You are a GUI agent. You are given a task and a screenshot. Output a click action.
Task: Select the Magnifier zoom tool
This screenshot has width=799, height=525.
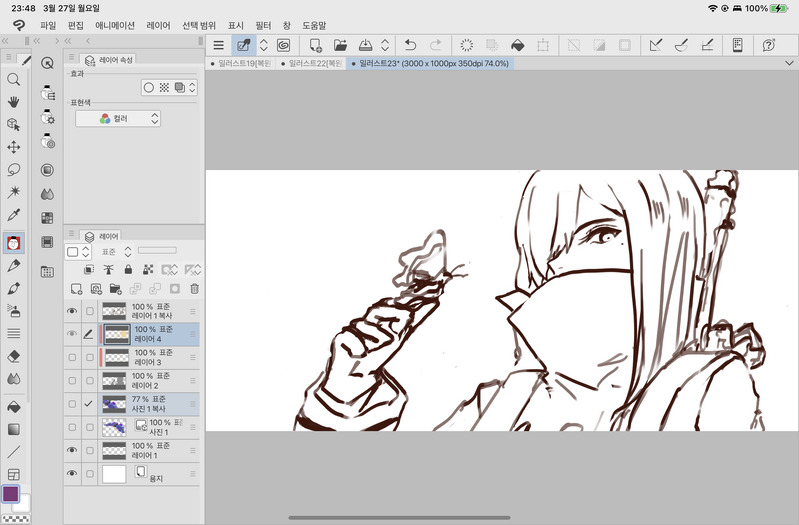pyautogui.click(x=14, y=79)
